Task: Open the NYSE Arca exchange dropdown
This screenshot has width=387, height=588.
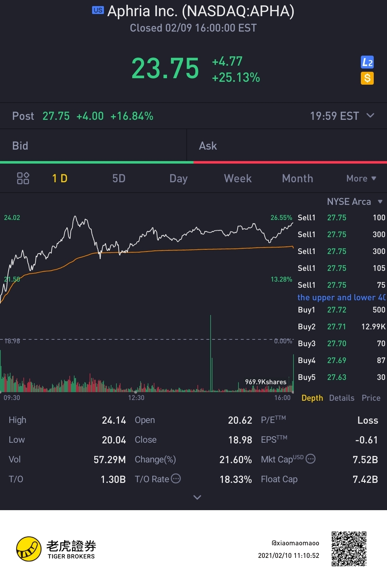Action: point(355,202)
